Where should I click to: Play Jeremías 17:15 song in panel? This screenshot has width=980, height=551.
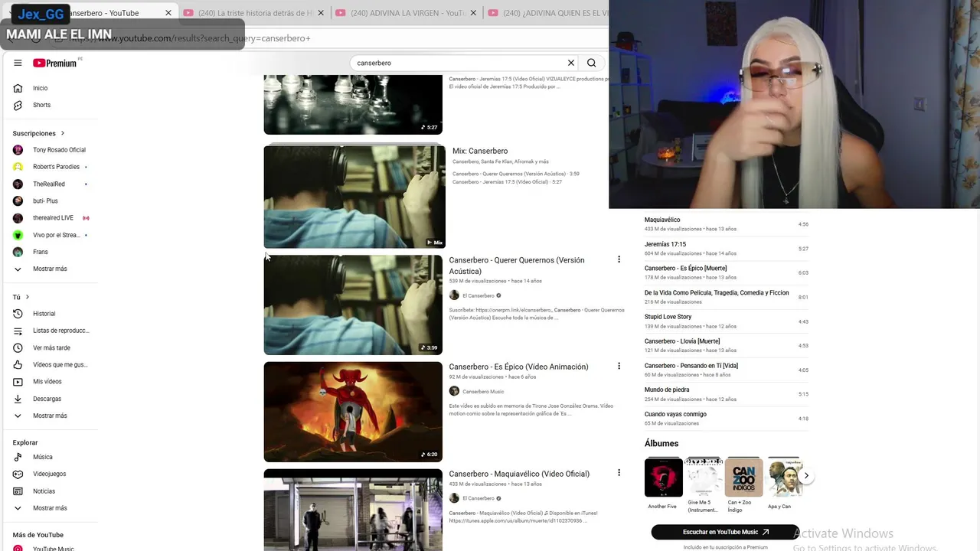coord(727,248)
